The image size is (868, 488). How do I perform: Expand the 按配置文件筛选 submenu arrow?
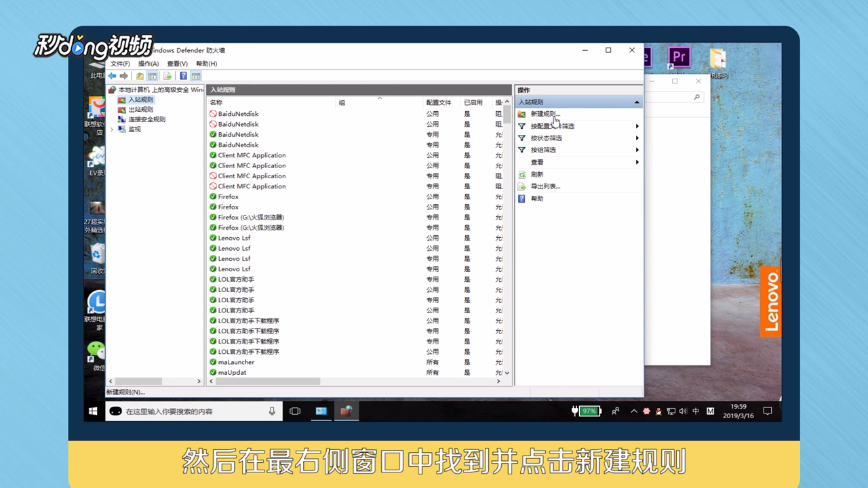coord(637,126)
